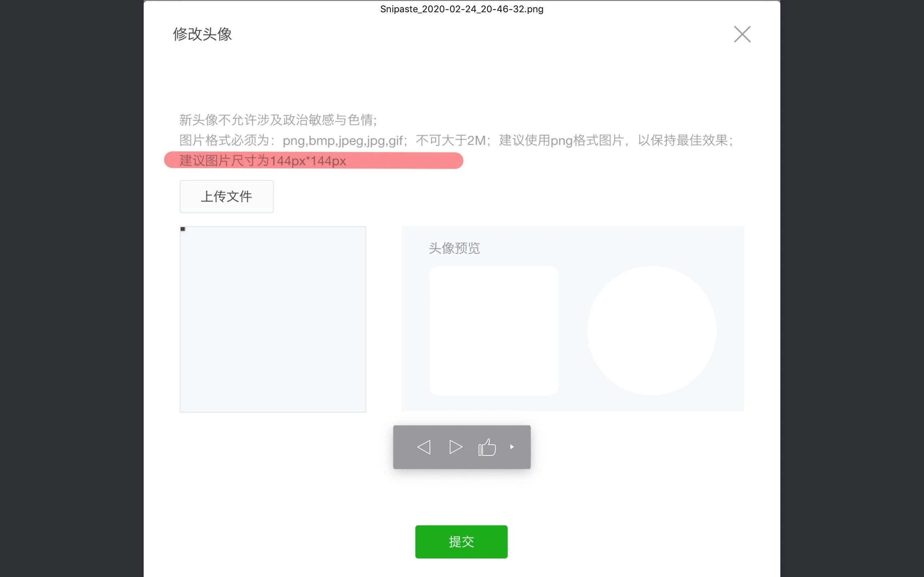Click the 修改头像 dialog heading

coord(202,34)
